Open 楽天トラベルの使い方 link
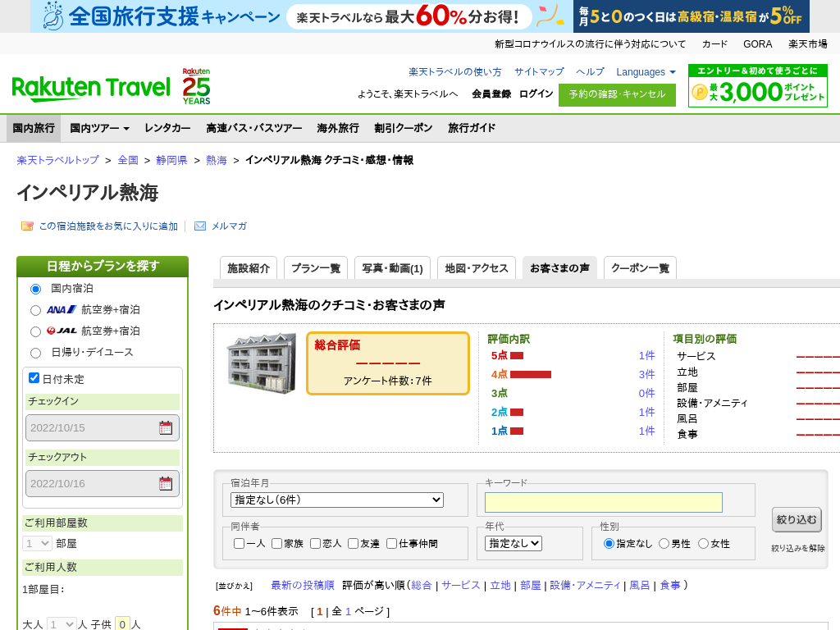This screenshot has width=840, height=630. point(454,72)
